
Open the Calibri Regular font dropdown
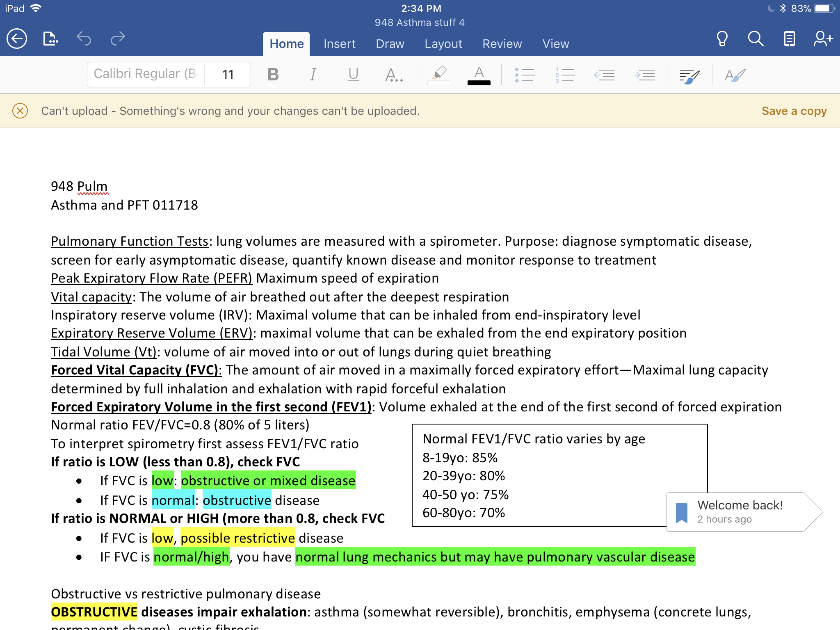(146, 74)
